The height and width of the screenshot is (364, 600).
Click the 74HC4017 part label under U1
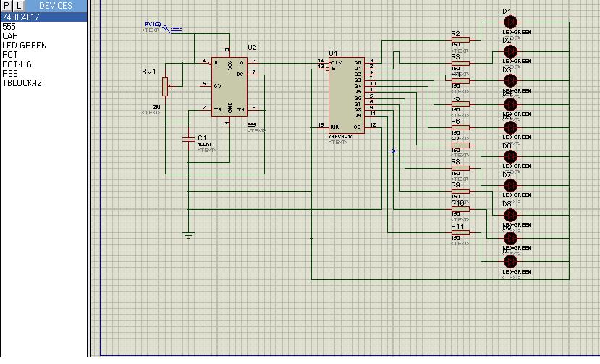[x=341, y=137]
